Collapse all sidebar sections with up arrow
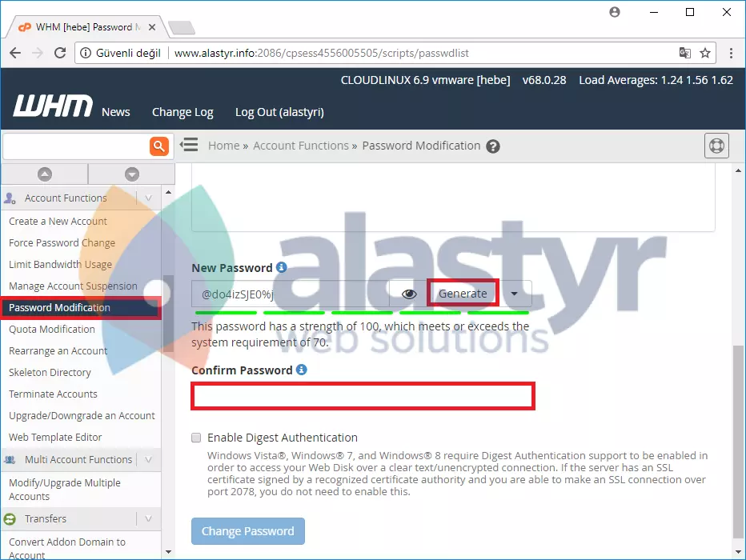The height and width of the screenshot is (560, 746). 45,174
